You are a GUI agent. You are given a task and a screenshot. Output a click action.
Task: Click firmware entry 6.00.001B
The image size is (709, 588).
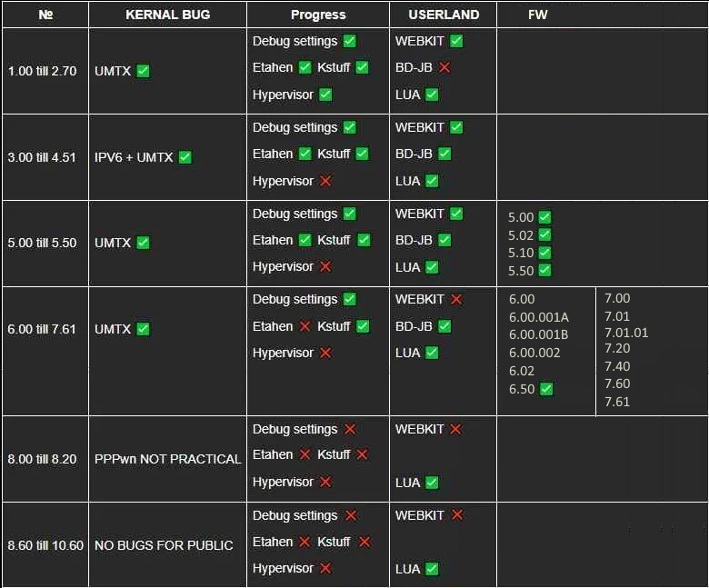coord(538,335)
